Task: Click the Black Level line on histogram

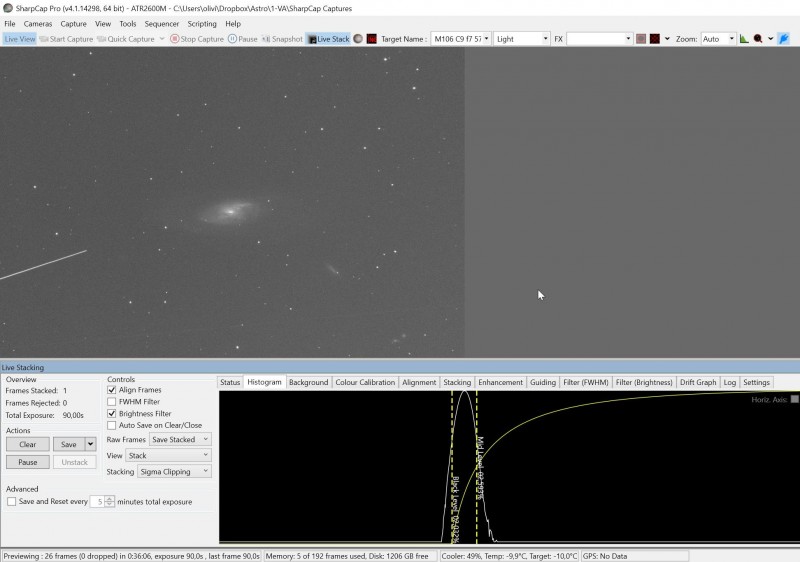Action: tap(452, 467)
